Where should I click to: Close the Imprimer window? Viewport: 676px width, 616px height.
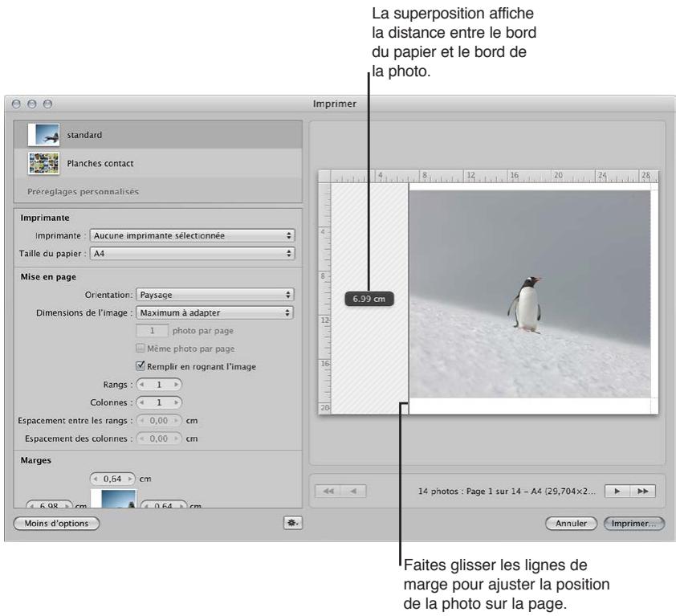click(16, 104)
